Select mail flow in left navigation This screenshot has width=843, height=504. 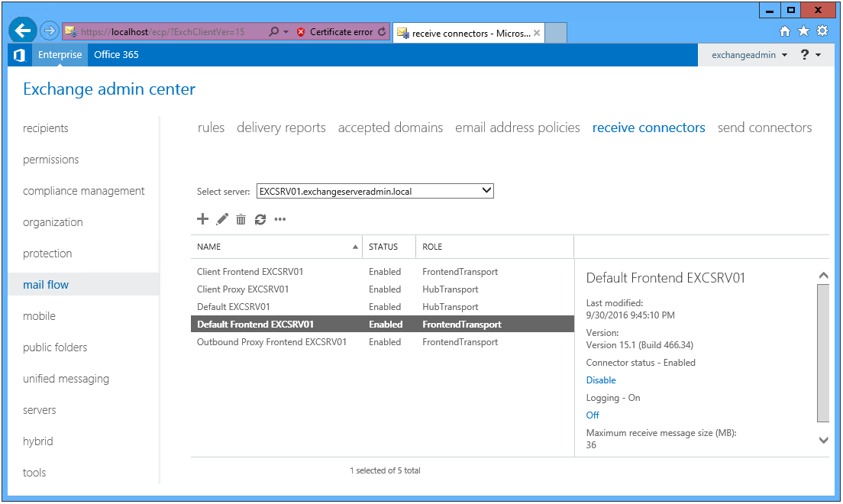coord(84,285)
